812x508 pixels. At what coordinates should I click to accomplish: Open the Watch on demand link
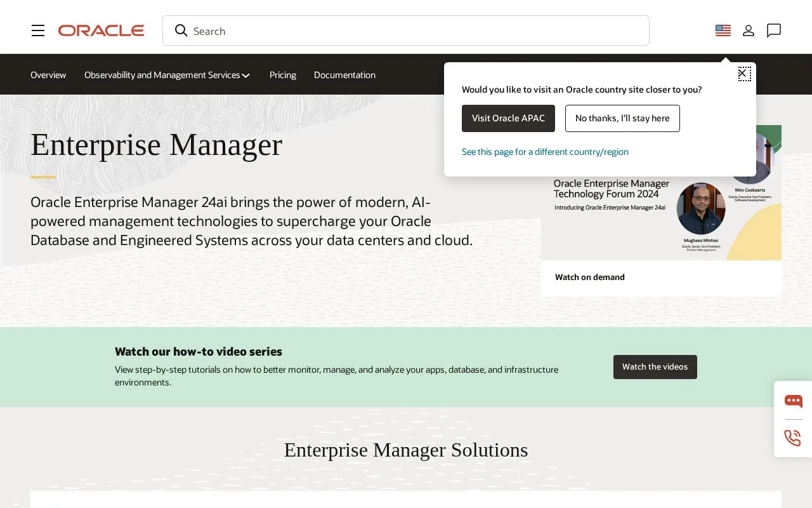click(x=590, y=277)
